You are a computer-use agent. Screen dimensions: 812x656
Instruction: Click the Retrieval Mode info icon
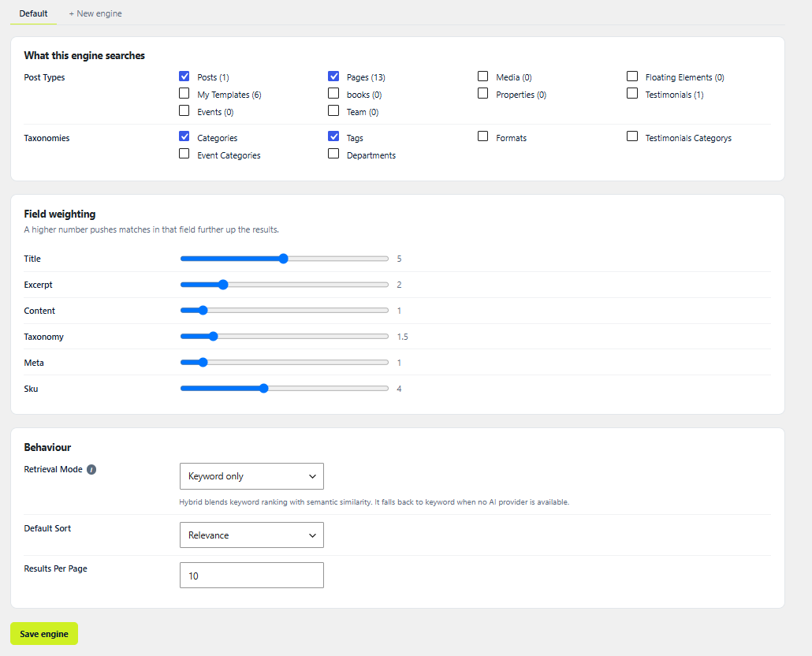pos(91,470)
